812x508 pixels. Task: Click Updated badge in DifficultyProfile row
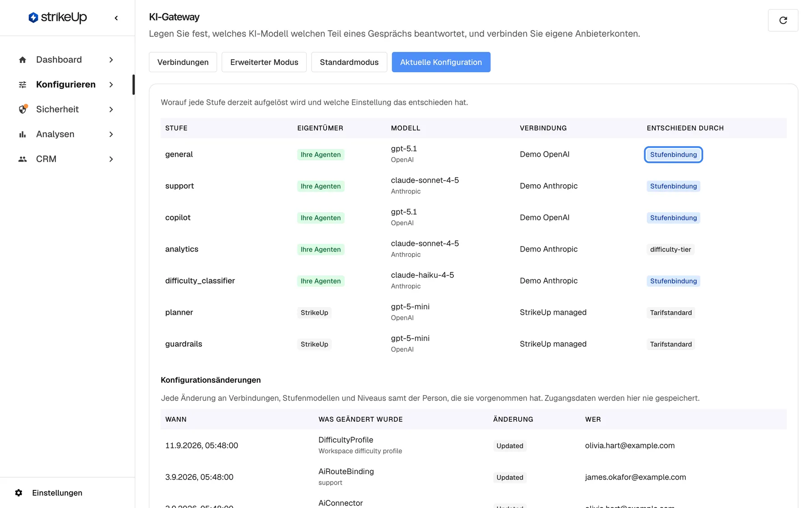click(x=510, y=446)
